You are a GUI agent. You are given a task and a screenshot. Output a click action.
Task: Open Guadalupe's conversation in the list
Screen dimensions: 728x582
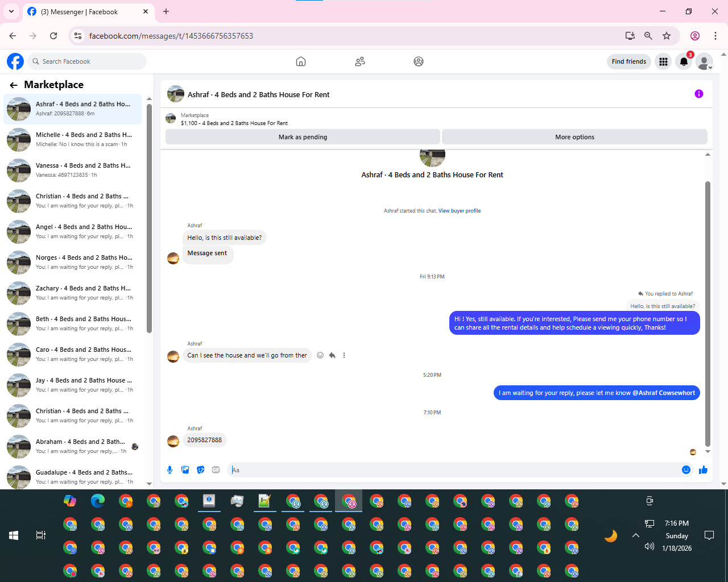coord(73,477)
